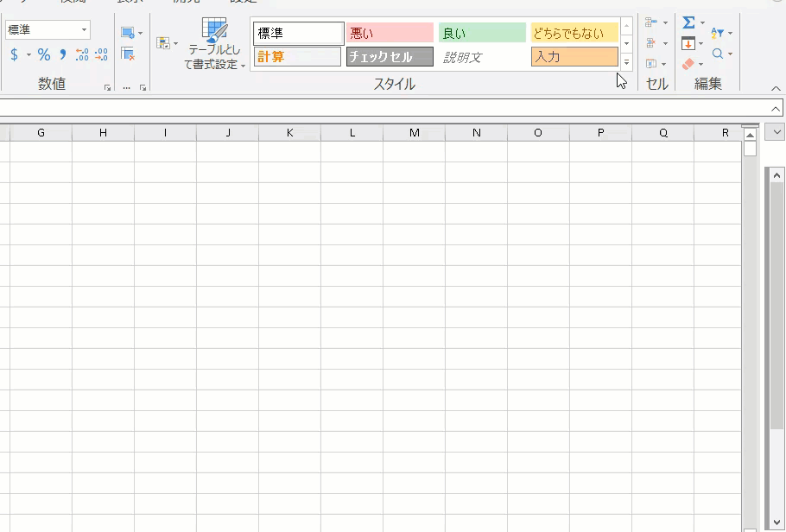Open the 標準 number format dropdown
786x532 pixels.
pos(85,30)
